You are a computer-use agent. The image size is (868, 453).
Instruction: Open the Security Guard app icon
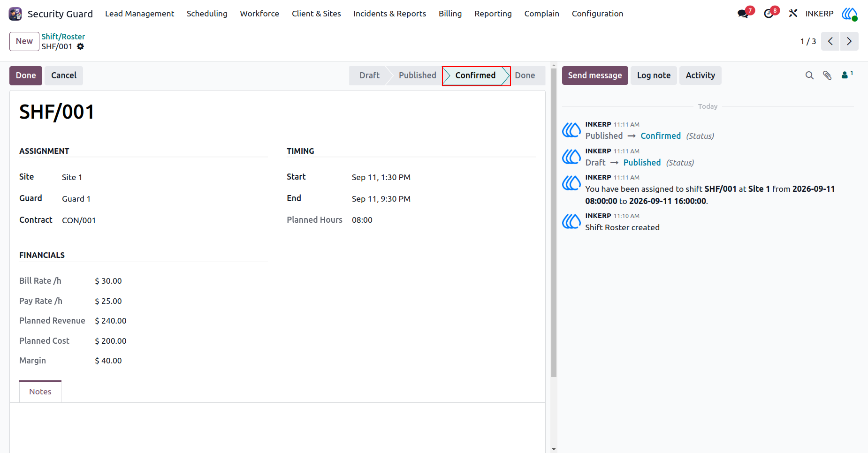coord(15,14)
